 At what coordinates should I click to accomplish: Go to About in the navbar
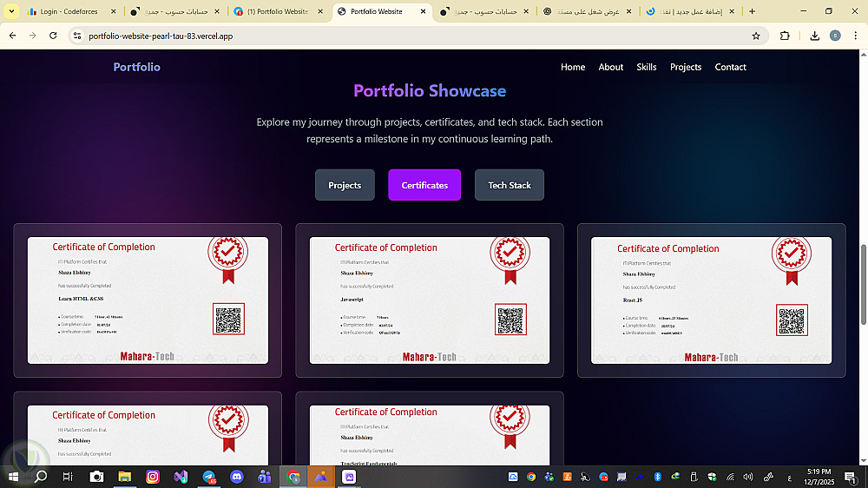[x=610, y=67]
